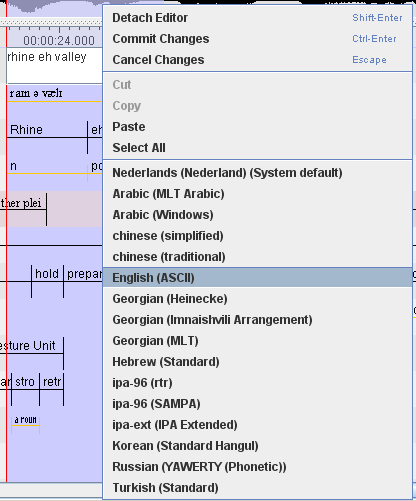
Task: Select Nederlands (System default) input language
Action: tap(257, 173)
